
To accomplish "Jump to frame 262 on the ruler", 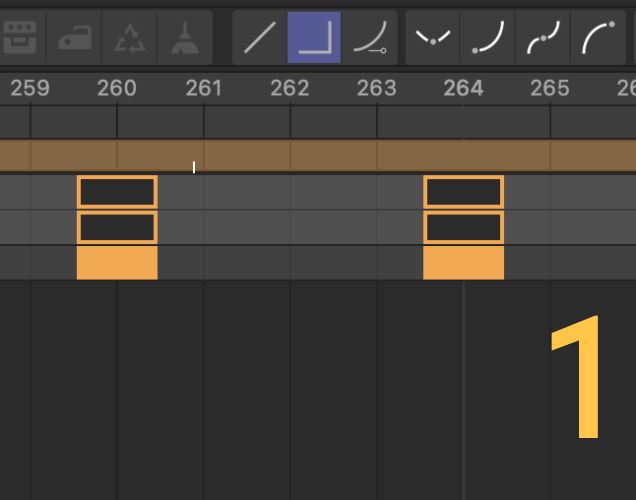I will (x=290, y=88).
